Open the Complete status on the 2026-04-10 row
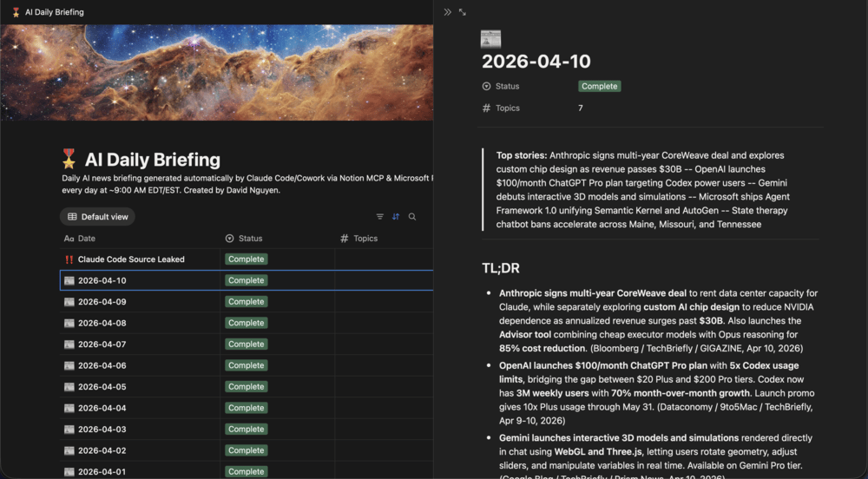The width and height of the screenshot is (868, 479). 247,280
